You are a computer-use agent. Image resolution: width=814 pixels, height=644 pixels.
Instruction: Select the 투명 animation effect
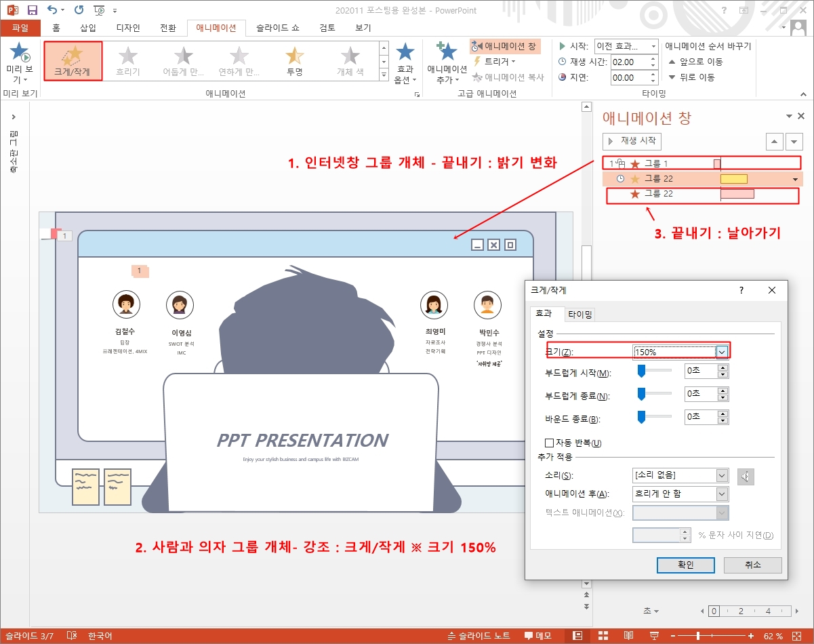(295, 62)
